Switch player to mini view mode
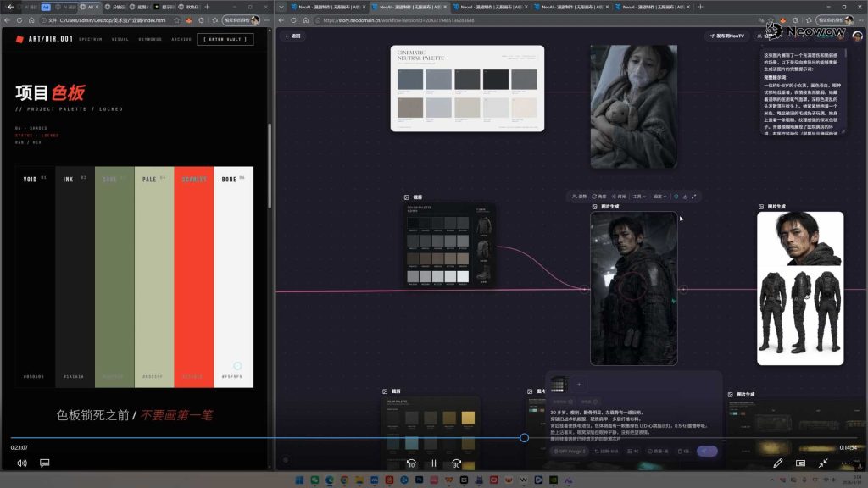The width and height of the screenshot is (868, 488). click(800, 463)
